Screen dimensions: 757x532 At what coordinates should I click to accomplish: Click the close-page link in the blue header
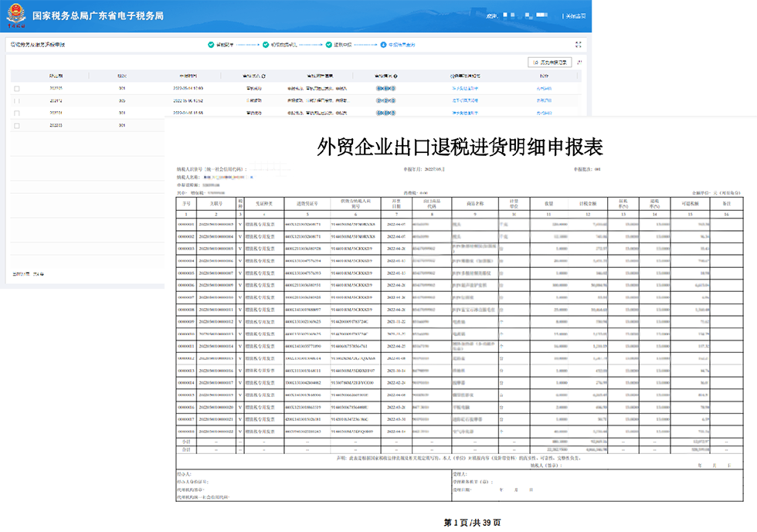coord(575,16)
